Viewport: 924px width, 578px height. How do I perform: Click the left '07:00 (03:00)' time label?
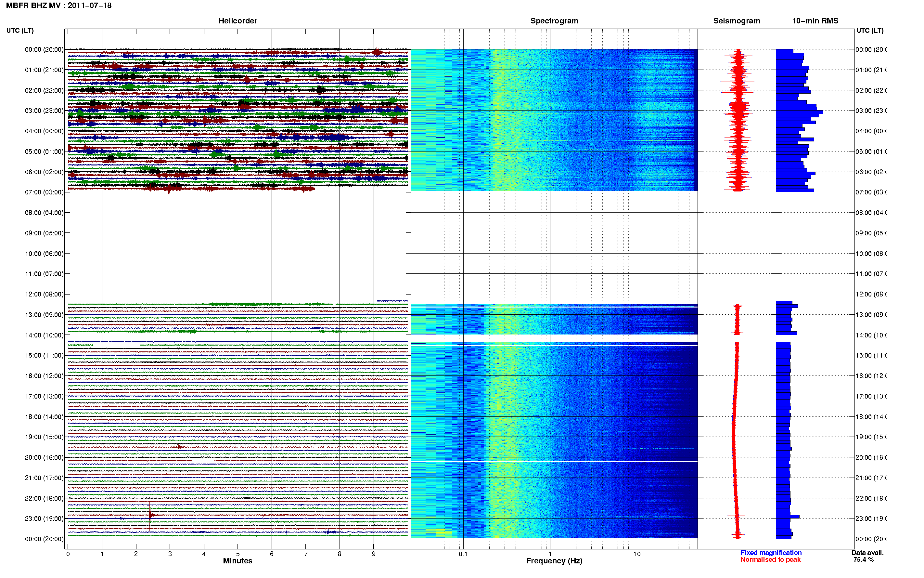[44, 192]
